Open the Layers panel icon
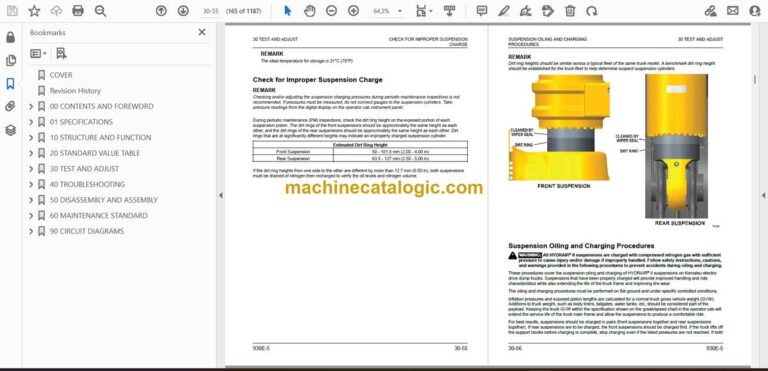768x371 pixels. tap(10, 130)
